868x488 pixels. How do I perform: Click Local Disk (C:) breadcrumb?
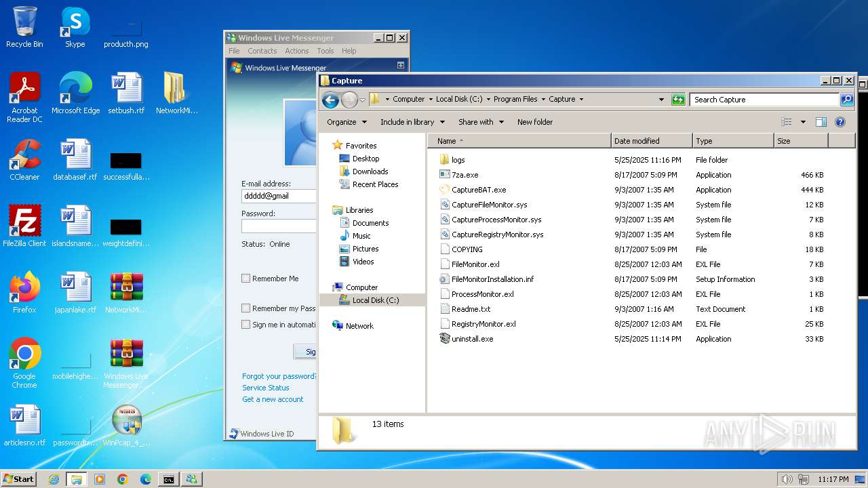[459, 99]
